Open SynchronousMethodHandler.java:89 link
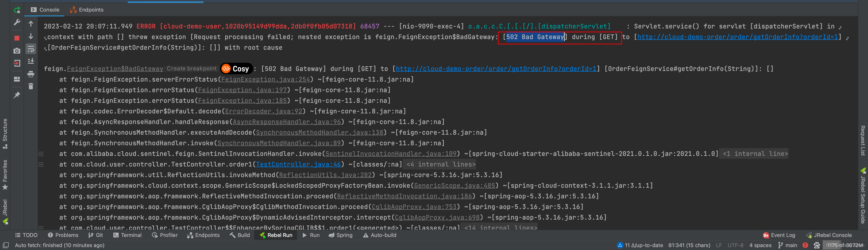The width and height of the screenshot is (868, 250). [x=279, y=143]
